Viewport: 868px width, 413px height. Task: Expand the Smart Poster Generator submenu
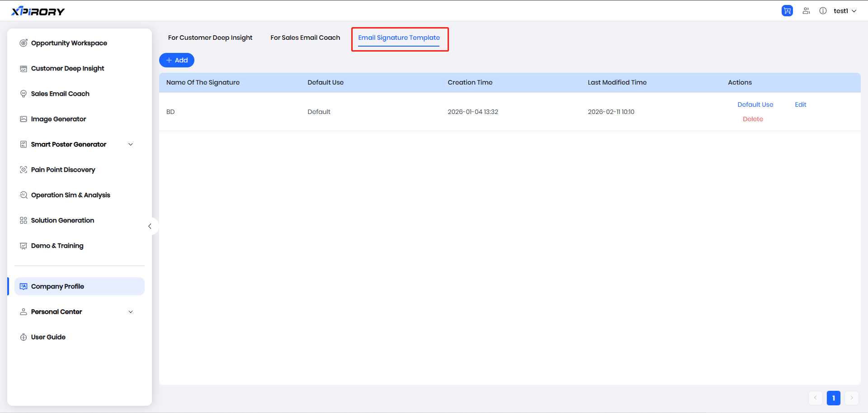(x=131, y=144)
